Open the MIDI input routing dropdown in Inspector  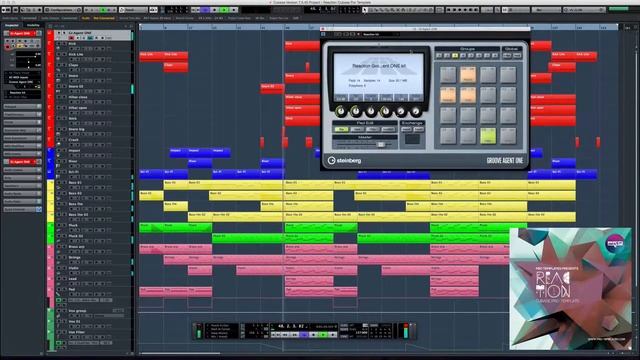click(x=23, y=78)
